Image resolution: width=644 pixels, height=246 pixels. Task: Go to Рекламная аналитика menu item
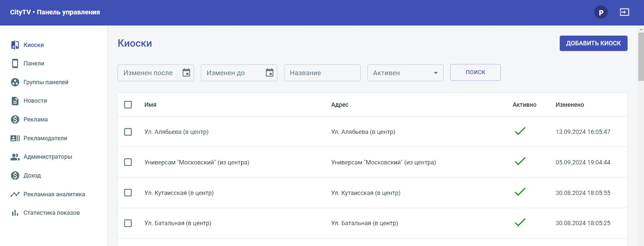pyautogui.click(x=54, y=194)
